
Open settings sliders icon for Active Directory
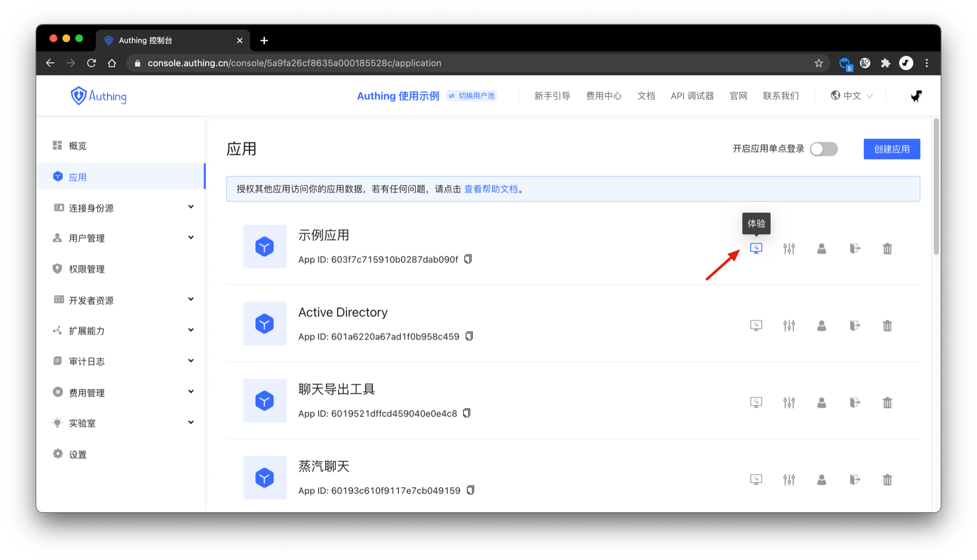click(789, 326)
